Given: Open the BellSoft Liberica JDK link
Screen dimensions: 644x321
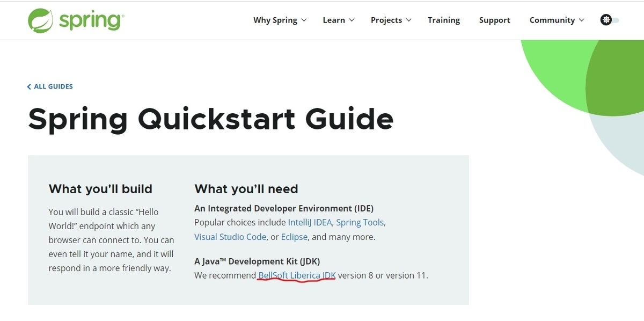Looking at the screenshot, I should click(297, 276).
